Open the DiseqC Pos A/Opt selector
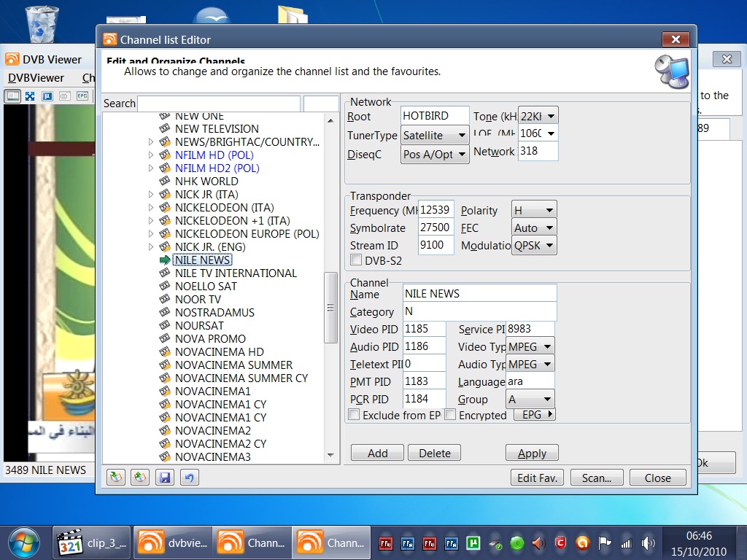The height and width of the screenshot is (560, 747). pos(435,154)
